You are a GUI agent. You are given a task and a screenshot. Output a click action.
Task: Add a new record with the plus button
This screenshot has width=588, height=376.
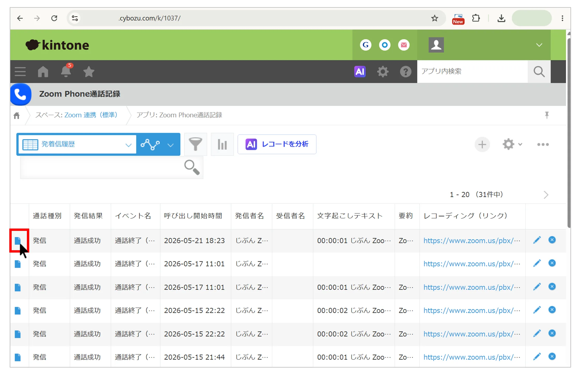pos(482,144)
